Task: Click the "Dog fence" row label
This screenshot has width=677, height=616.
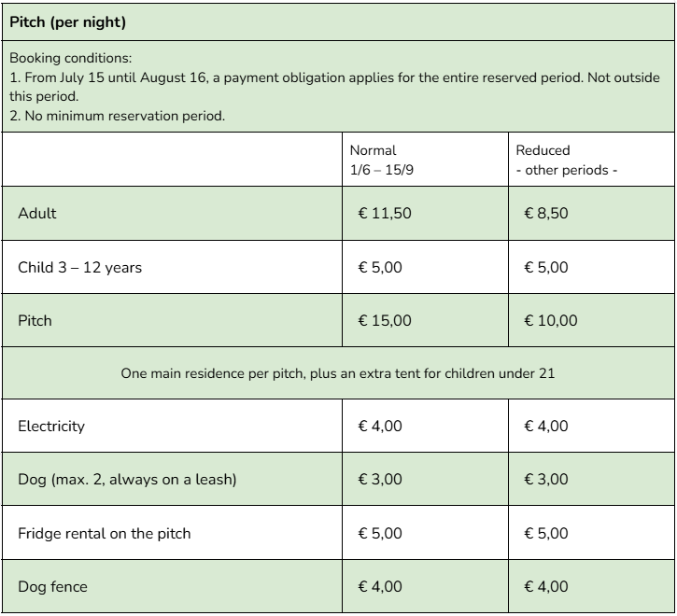Action: [x=48, y=586]
